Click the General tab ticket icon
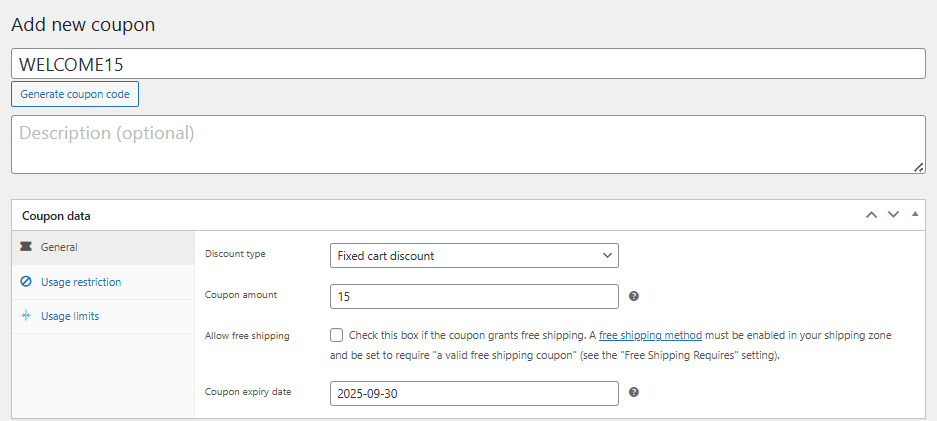Viewport: 937px width, 421px height. tap(26, 247)
